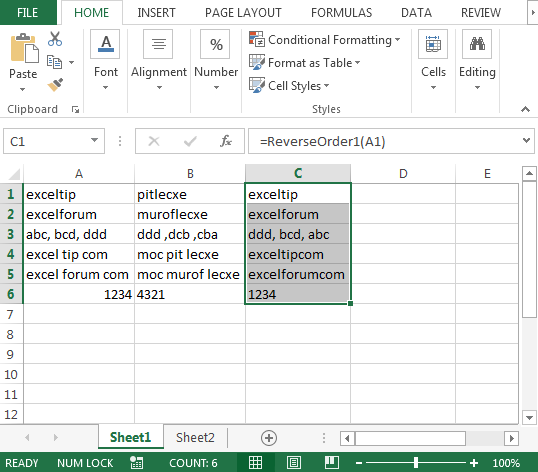
Task: Select the Format Painter brush
Action: pos(55,85)
